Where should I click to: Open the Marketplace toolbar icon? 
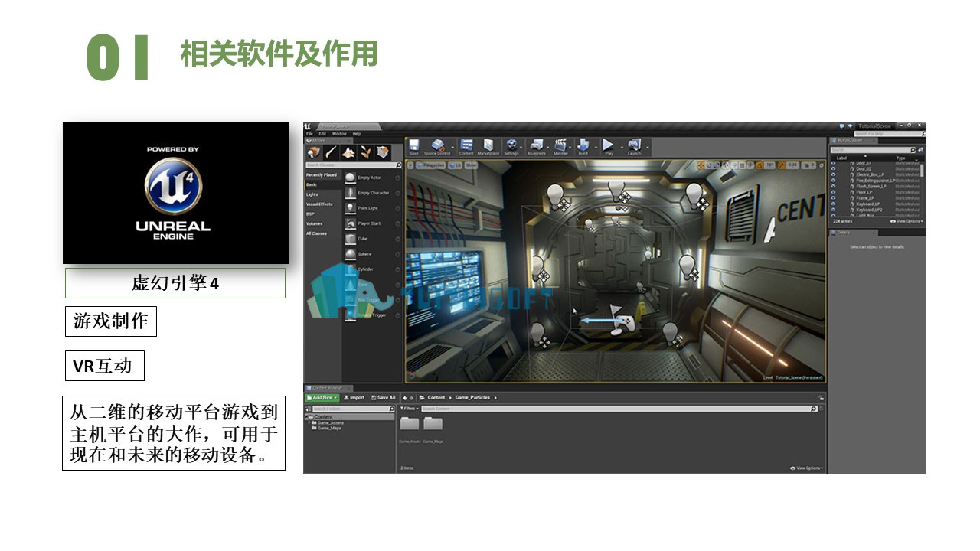click(x=488, y=145)
